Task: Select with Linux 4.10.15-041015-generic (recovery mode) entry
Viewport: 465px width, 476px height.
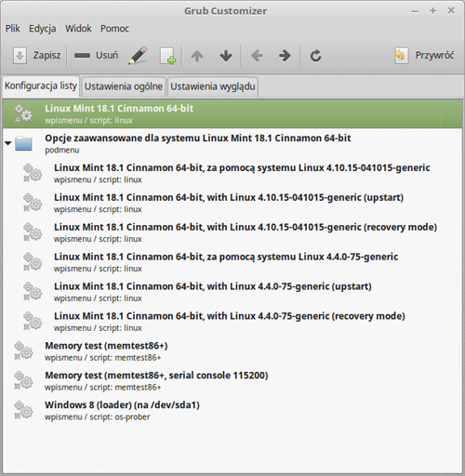Action: point(232,232)
